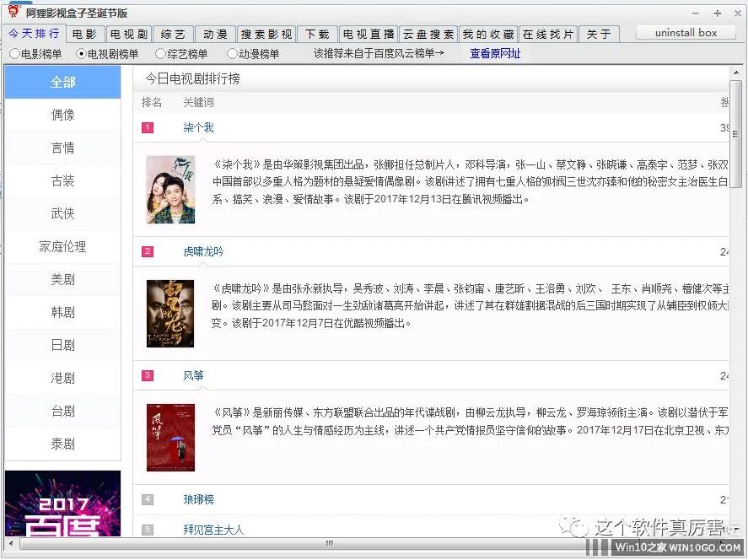Image resolution: width=748 pixels, height=560 pixels.
Task: Select the 日剧 category
Action: coord(63,345)
